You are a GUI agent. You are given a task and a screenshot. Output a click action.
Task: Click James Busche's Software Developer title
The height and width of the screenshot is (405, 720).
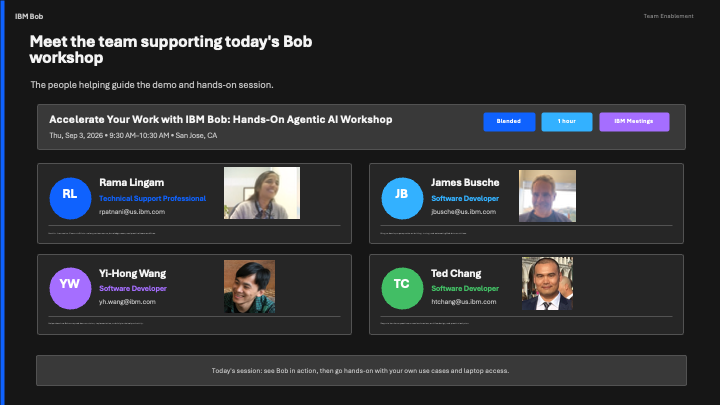click(x=465, y=198)
